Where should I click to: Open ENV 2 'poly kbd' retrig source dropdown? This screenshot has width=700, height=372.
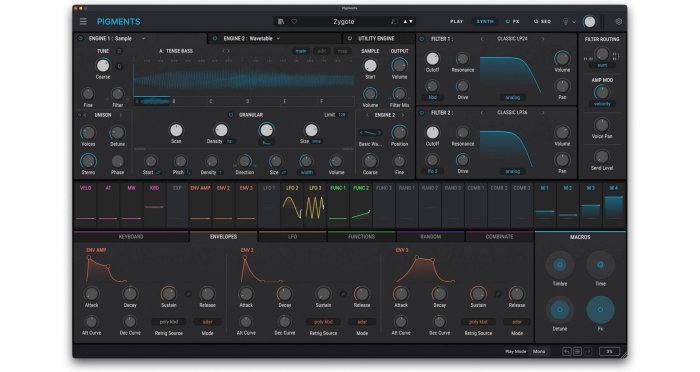[x=323, y=322]
